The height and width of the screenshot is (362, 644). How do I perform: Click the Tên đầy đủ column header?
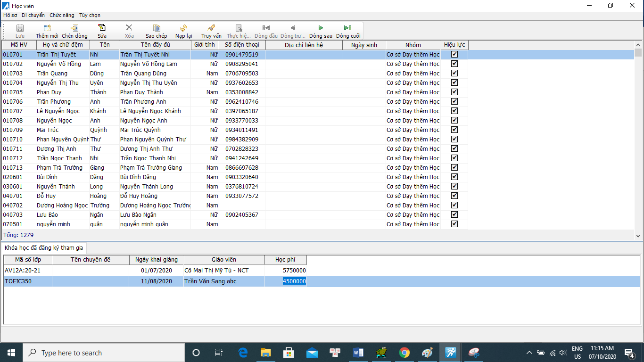[x=155, y=45]
